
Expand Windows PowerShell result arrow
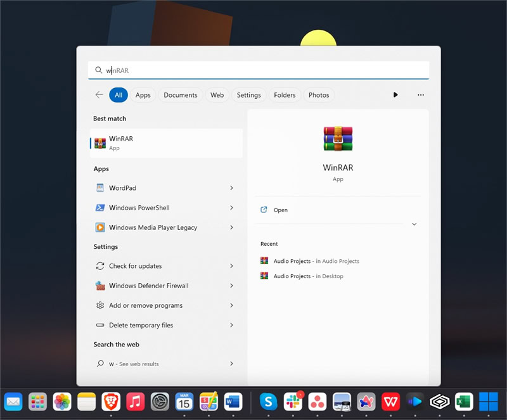pos(231,208)
